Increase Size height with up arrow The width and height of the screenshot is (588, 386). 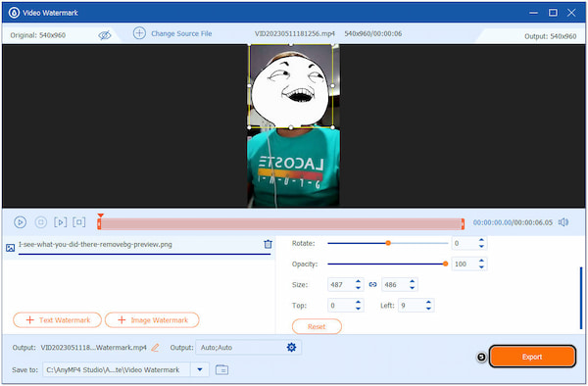[413, 281]
